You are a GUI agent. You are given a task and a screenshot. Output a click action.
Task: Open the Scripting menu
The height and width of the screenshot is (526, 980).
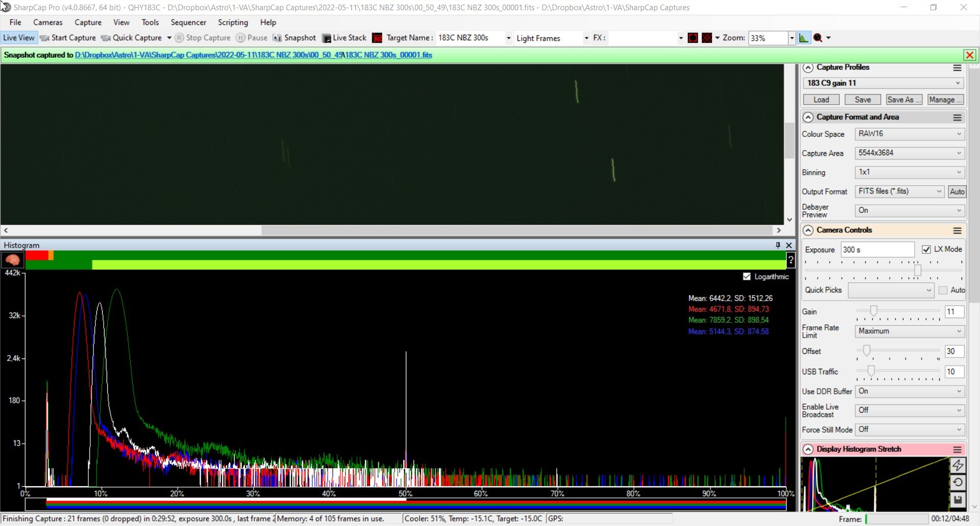pos(233,22)
